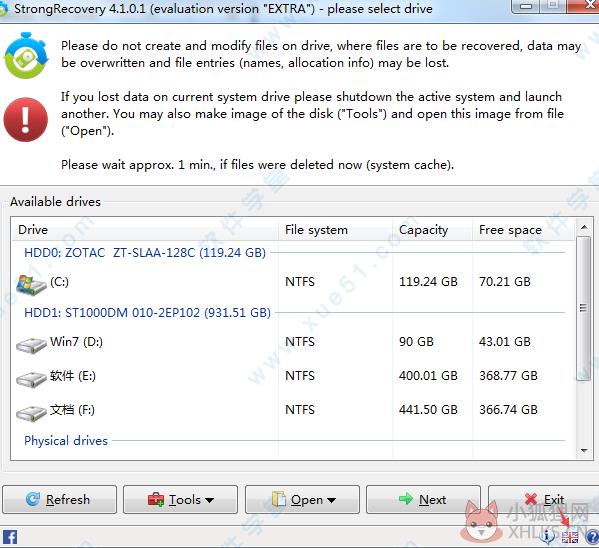Sort by the Drive column header
This screenshot has width=599, height=548.
[x=145, y=230]
